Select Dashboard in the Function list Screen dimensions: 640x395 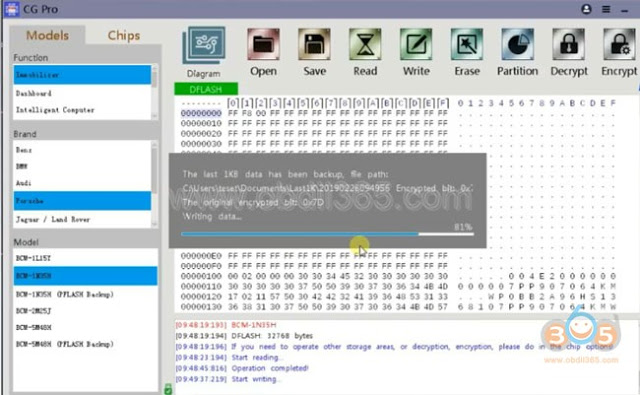[82, 93]
